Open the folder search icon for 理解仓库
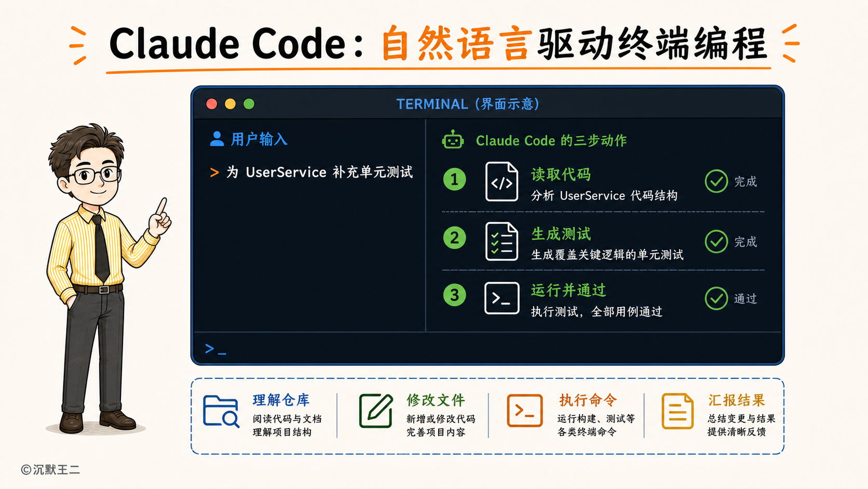 221,411
